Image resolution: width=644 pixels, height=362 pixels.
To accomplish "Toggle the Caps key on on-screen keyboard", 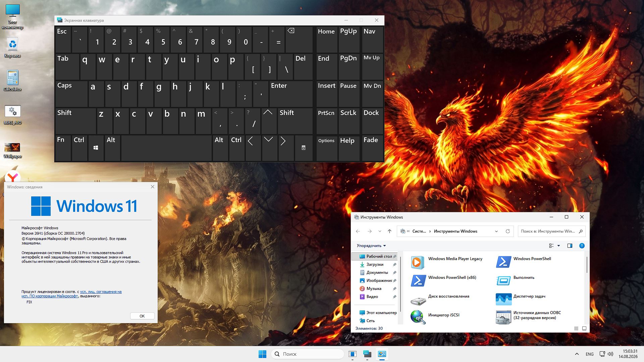I will click(x=71, y=94).
